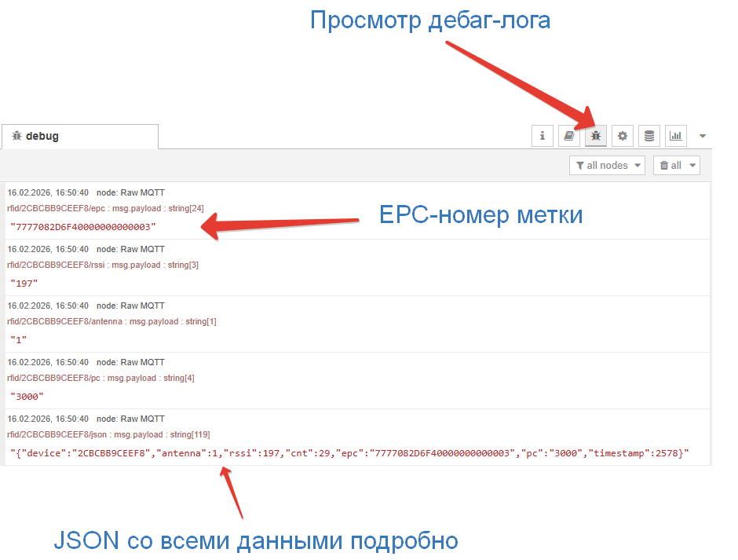Open the help book sidebar panel
Image resolution: width=738 pixels, height=560 pixels.
(569, 135)
